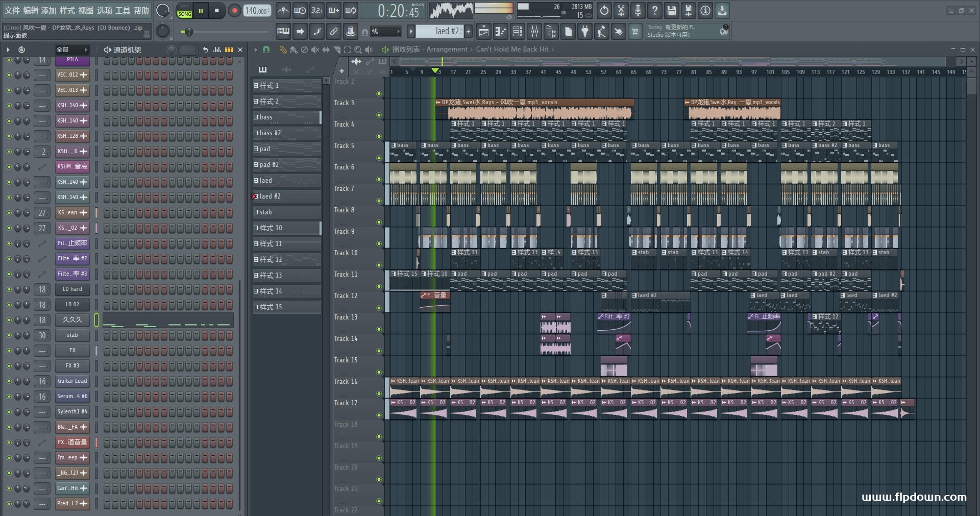
Task: Click the playlist headphone snap icon
Action: (266, 50)
